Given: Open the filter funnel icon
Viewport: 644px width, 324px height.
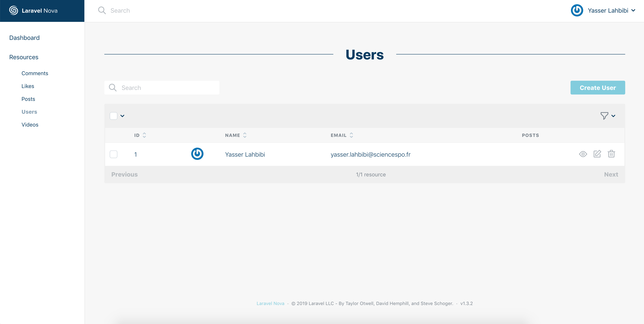Looking at the screenshot, I should [604, 116].
